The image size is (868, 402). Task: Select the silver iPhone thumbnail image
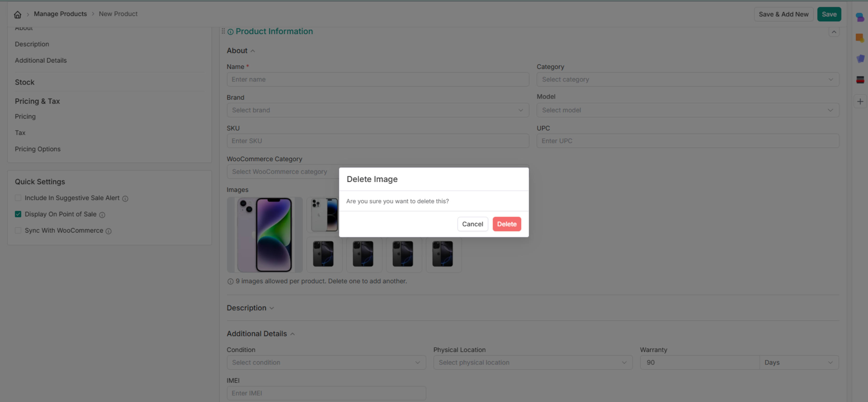(x=324, y=215)
